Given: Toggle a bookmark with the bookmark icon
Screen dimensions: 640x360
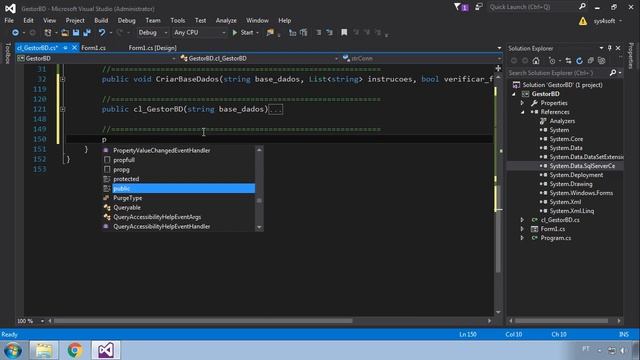Looking at the screenshot, I should point(344,33).
